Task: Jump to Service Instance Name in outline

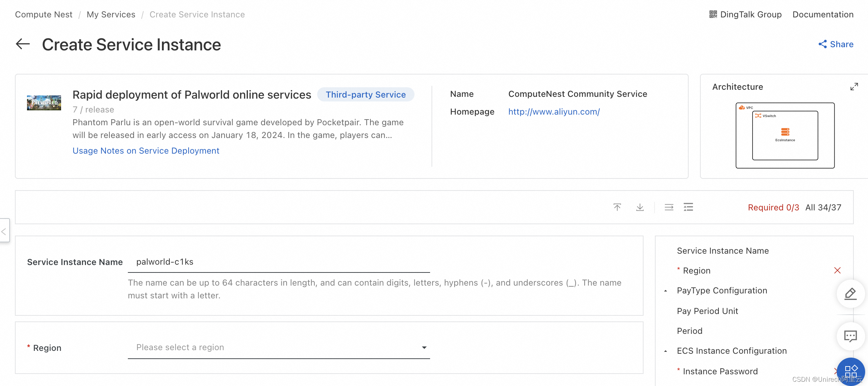Action: 723,251
